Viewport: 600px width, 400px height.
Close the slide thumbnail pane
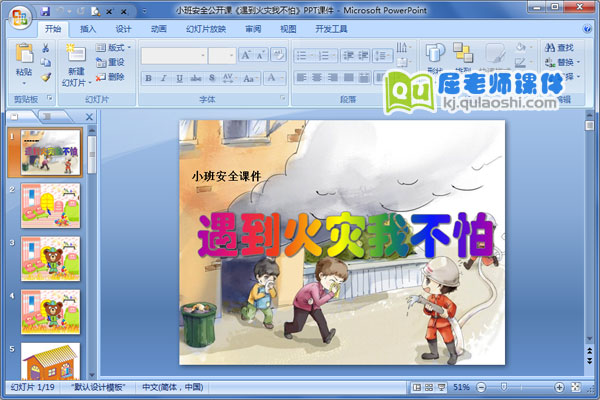pyautogui.click(x=89, y=117)
